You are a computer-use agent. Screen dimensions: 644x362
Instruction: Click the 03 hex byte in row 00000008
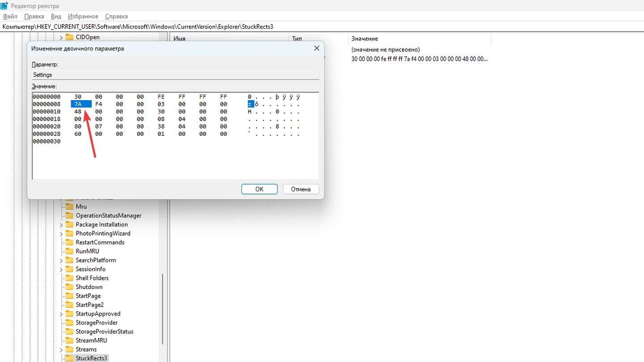[x=161, y=104]
